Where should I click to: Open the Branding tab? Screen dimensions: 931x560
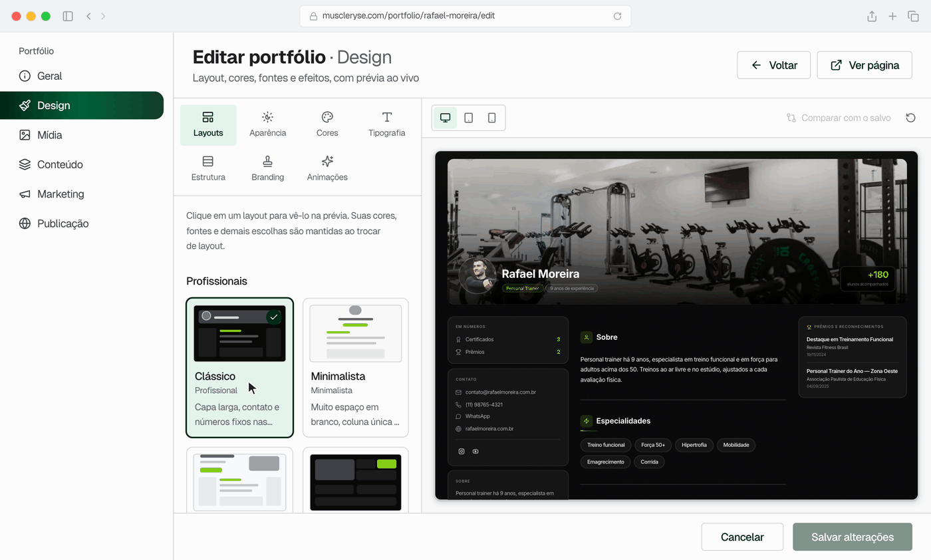(267, 169)
